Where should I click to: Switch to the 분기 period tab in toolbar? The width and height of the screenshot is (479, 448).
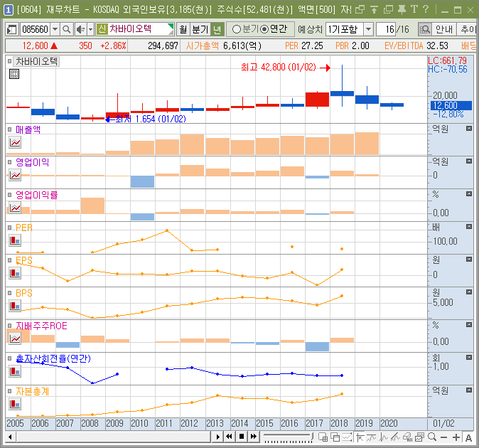[x=200, y=29]
